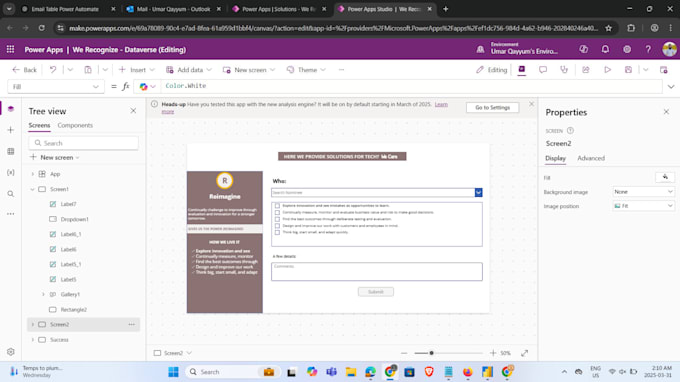Click the Go to Settings button
The height and width of the screenshot is (382, 680).
(x=492, y=108)
